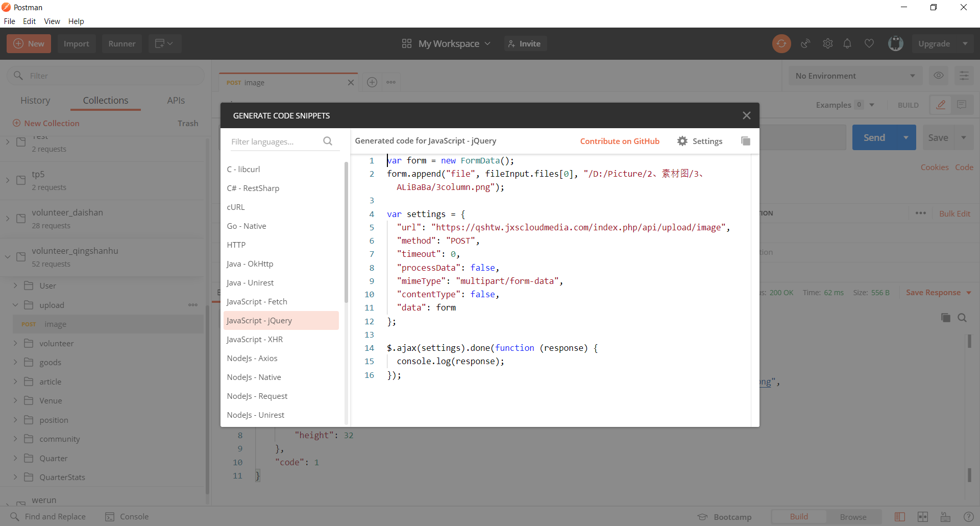Screen dimensions: 980x526
Task: Close the Generate Code Snippets dialog
Action: click(x=746, y=115)
